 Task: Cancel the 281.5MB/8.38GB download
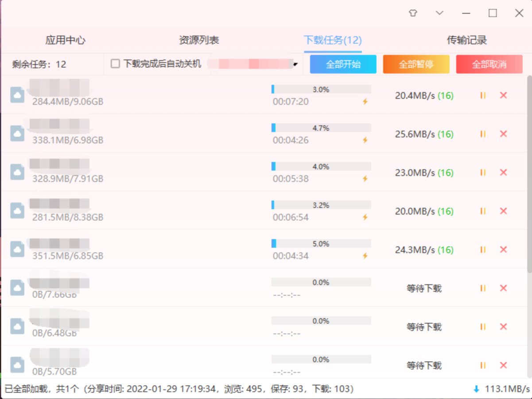(503, 211)
